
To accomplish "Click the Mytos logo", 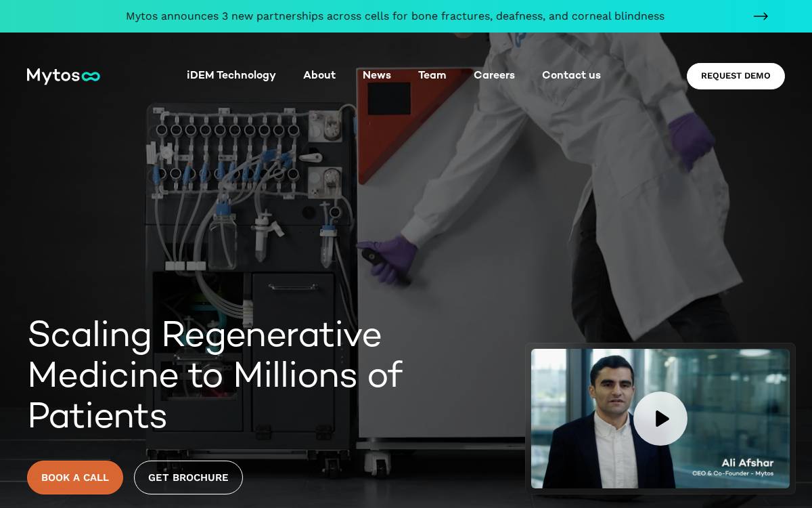I will pyautogui.click(x=64, y=76).
